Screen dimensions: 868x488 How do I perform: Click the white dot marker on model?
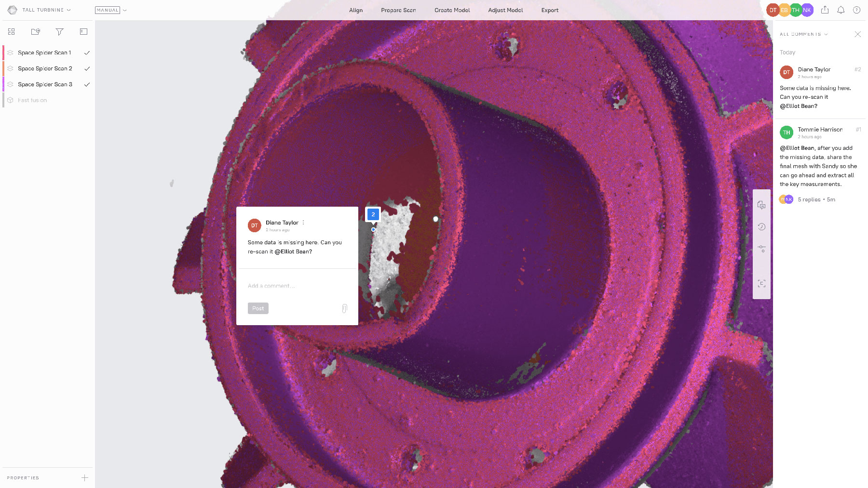[x=435, y=219]
